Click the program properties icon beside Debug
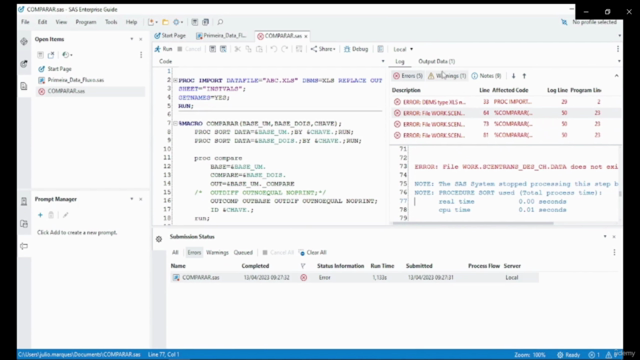 pos(380,49)
